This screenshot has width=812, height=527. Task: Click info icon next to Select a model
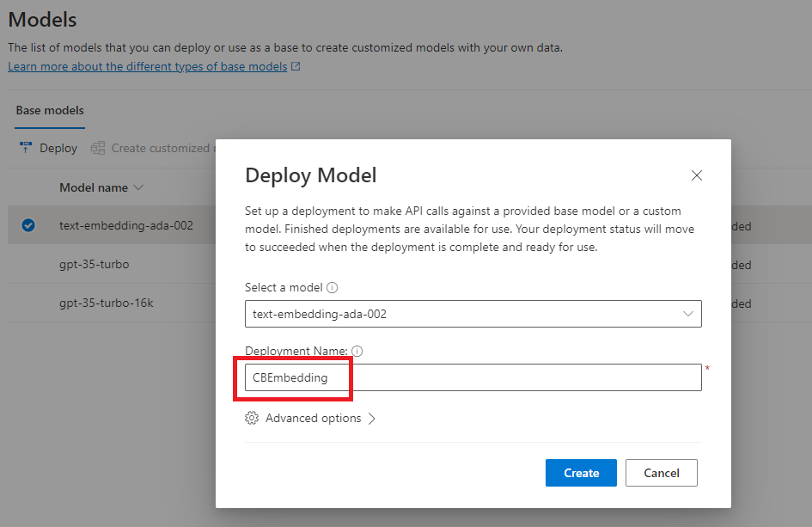pyautogui.click(x=332, y=288)
